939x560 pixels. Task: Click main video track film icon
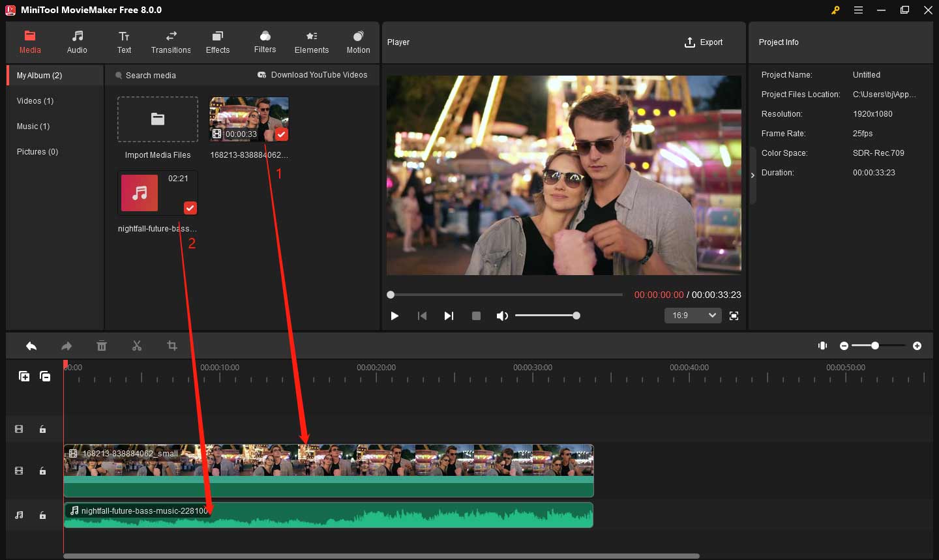click(x=19, y=471)
